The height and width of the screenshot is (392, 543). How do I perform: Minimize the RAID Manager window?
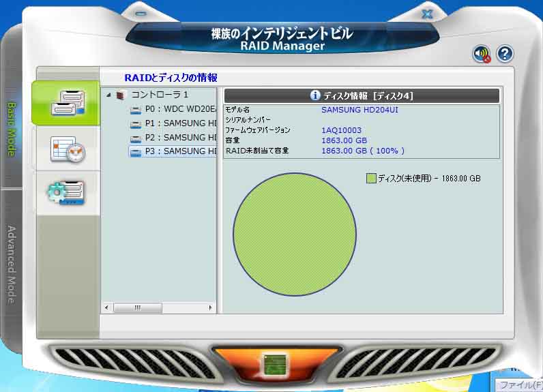(x=141, y=14)
